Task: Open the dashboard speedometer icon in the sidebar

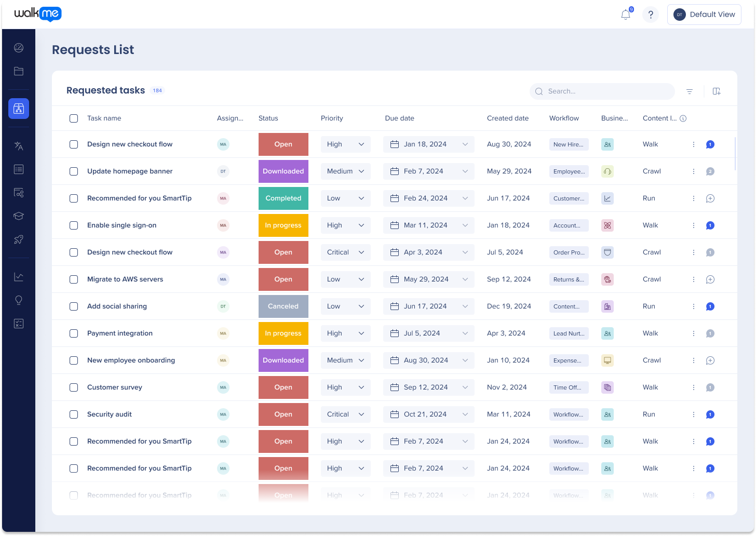Action: pos(18,47)
